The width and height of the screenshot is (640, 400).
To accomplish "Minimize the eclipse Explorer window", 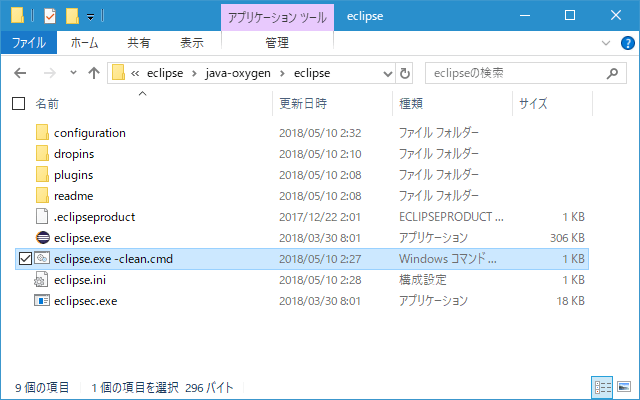I will pyautogui.click(x=525, y=16).
